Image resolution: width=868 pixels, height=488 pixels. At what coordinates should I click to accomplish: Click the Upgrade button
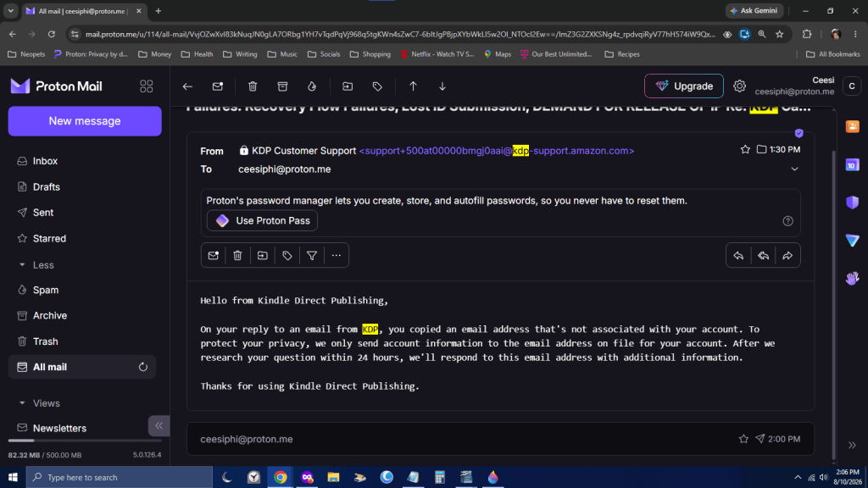point(684,86)
